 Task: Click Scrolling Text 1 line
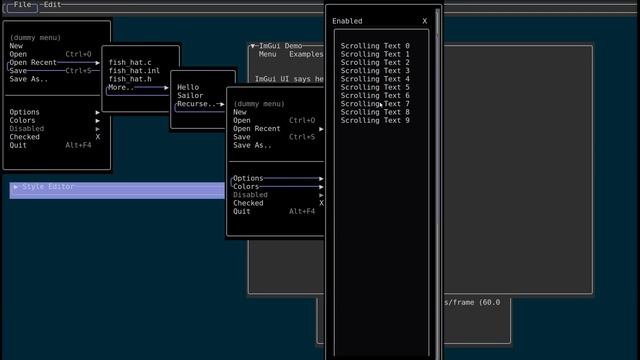pyautogui.click(x=375, y=54)
